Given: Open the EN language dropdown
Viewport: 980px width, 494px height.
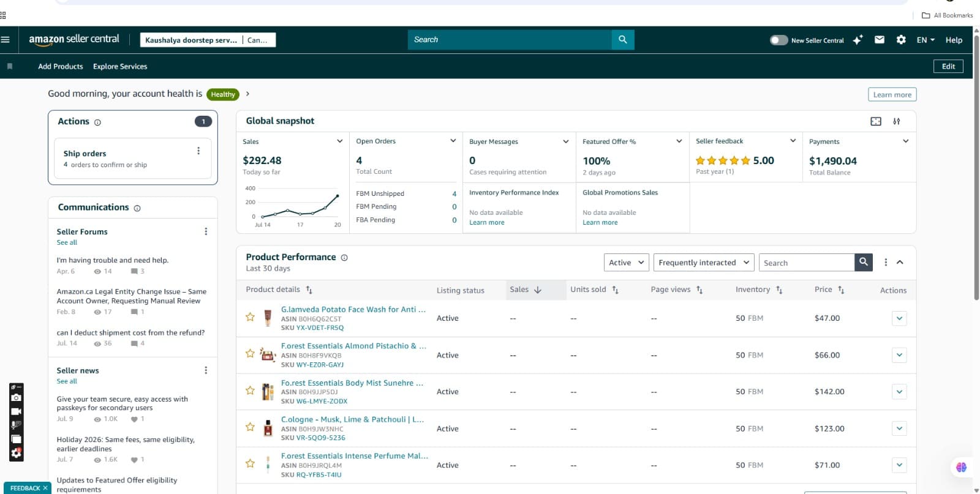Looking at the screenshot, I should [925, 40].
